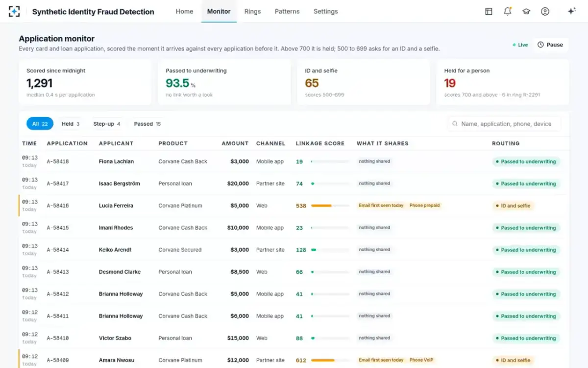The height and width of the screenshot is (368, 588).
Task: Open application A-58417
Action: [58, 184]
